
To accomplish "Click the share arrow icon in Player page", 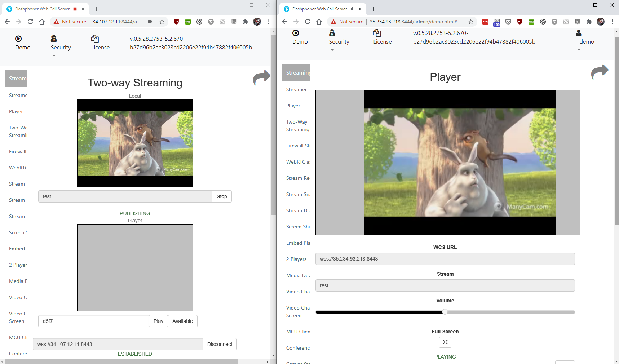I will [x=600, y=72].
